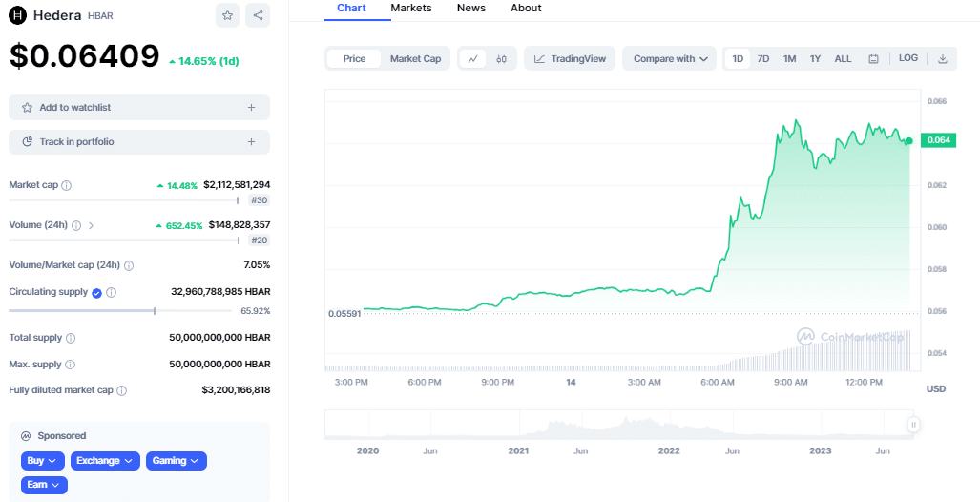Open Volume (24h) info icon
The width and height of the screenshot is (980, 502).
tap(76, 225)
